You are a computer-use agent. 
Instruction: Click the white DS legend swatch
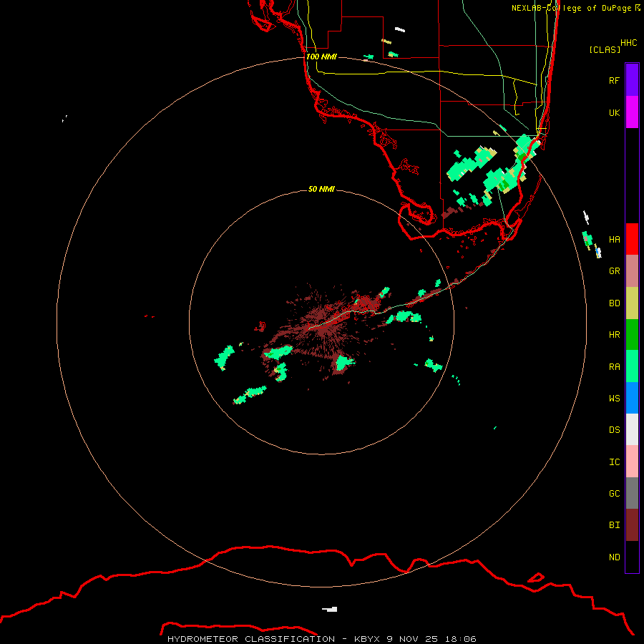tap(632, 429)
